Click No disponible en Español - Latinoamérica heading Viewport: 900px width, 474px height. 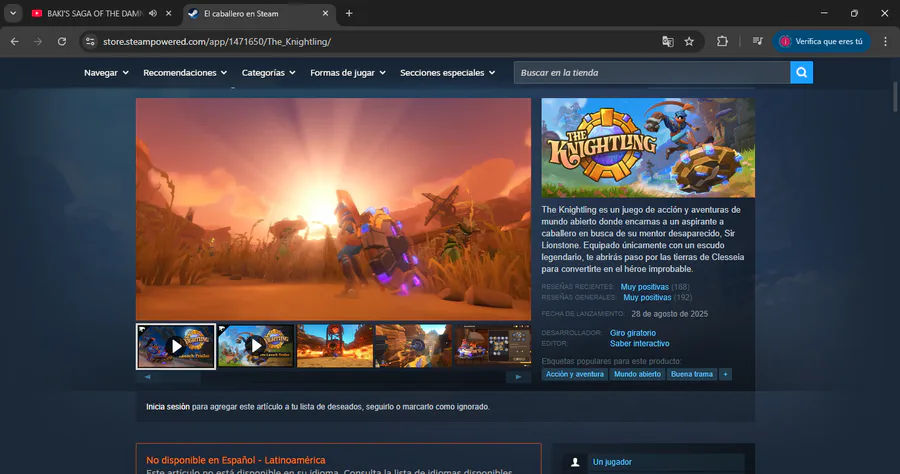(235, 460)
